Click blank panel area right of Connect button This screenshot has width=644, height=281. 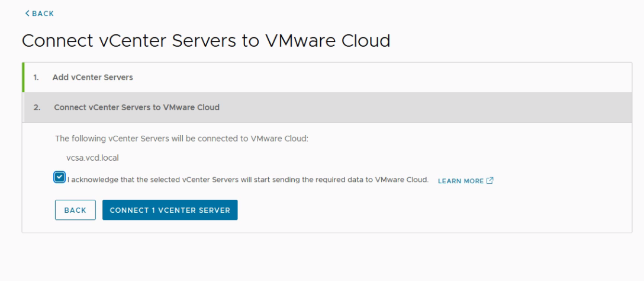414,210
